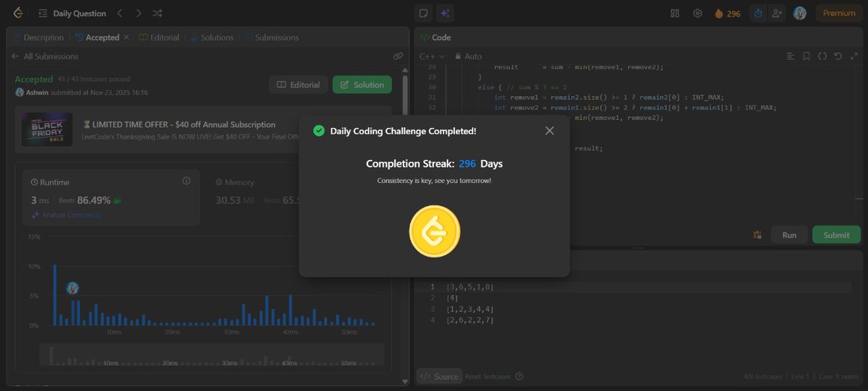The height and width of the screenshot is (391, 868).
Task: Click the testcase help question icon
Action: point(519,377)
